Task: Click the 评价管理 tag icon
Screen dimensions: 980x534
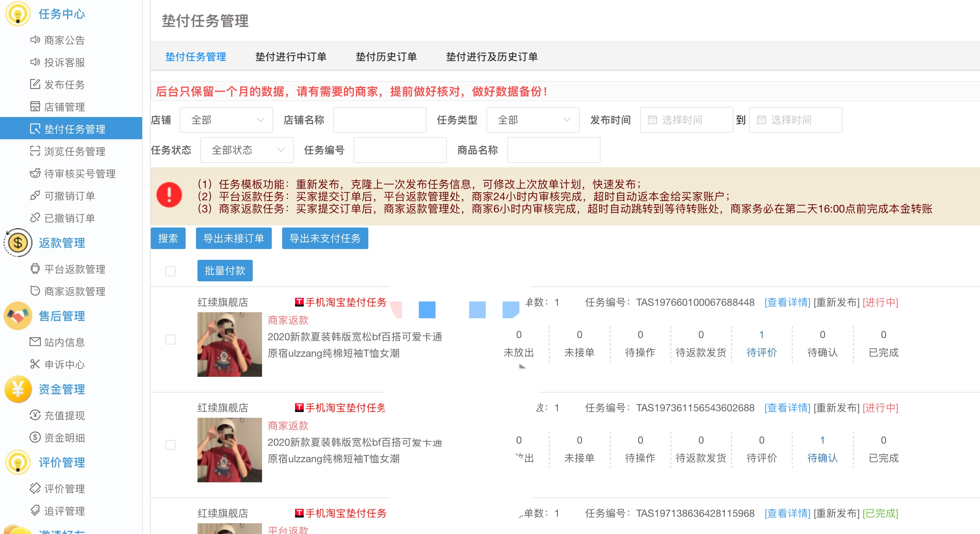Action: point(35,488)
